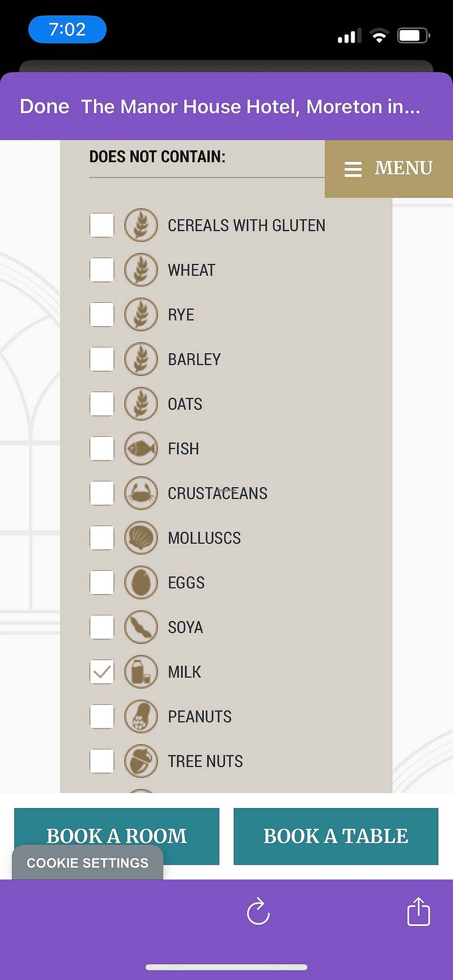Tap the shell molluscs icon
This screenshot has height=980, width=453.
click(x=141, y=538)
